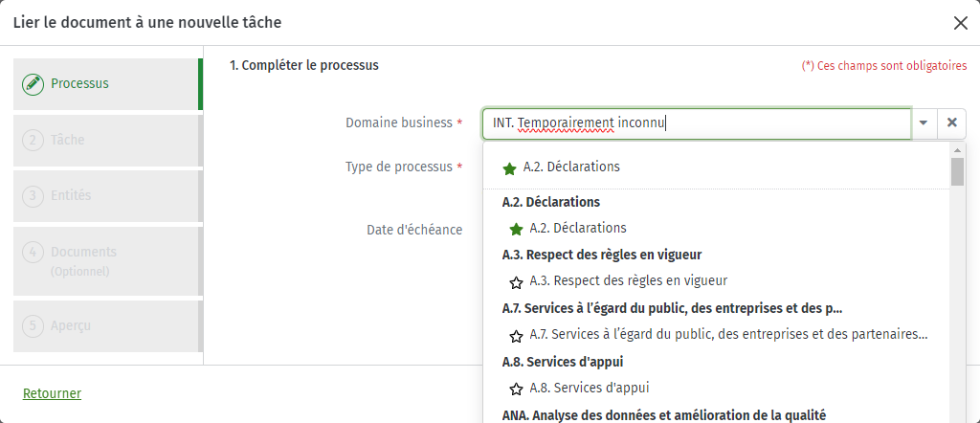Collapse the Domaine business dropdown arrow
The image size is (980, 423).
pos(924,123)
